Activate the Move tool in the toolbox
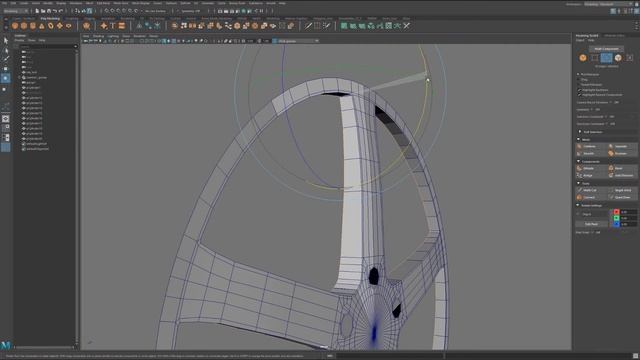This screenshot has width=640, height=360. [6, 69]
